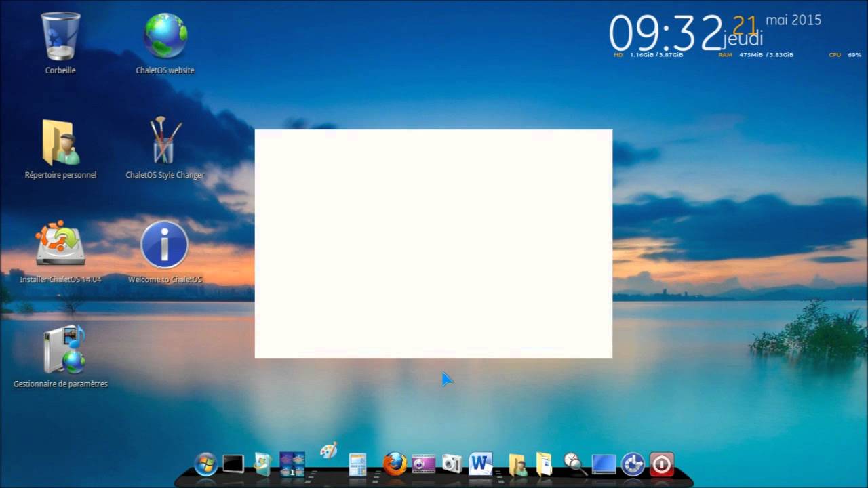Select the Installer ChaletOS 14.04 icon
The image size is (868, 488).
[x=61, y=244]
